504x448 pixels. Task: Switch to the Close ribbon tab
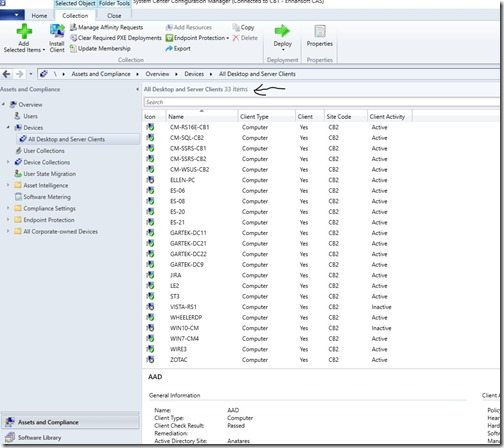click(114, 16)
